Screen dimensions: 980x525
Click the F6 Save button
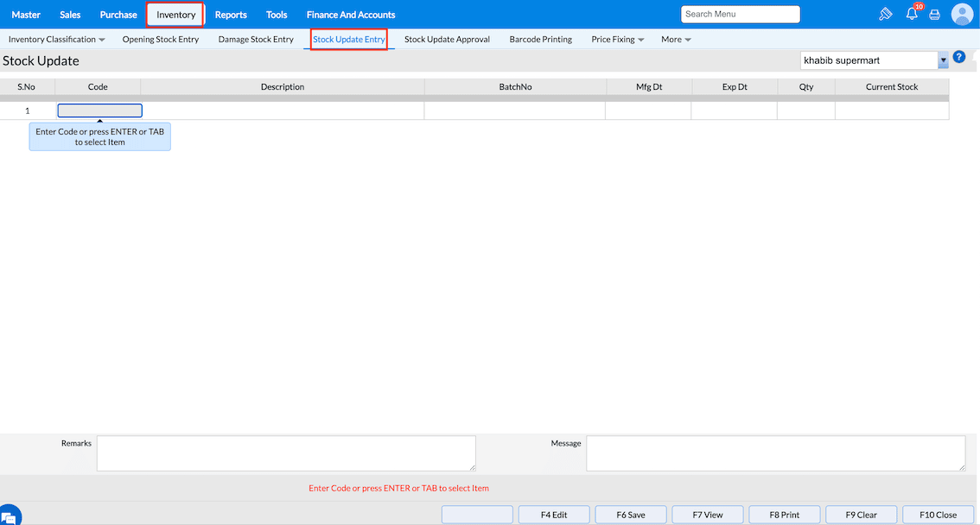point(631,515)
